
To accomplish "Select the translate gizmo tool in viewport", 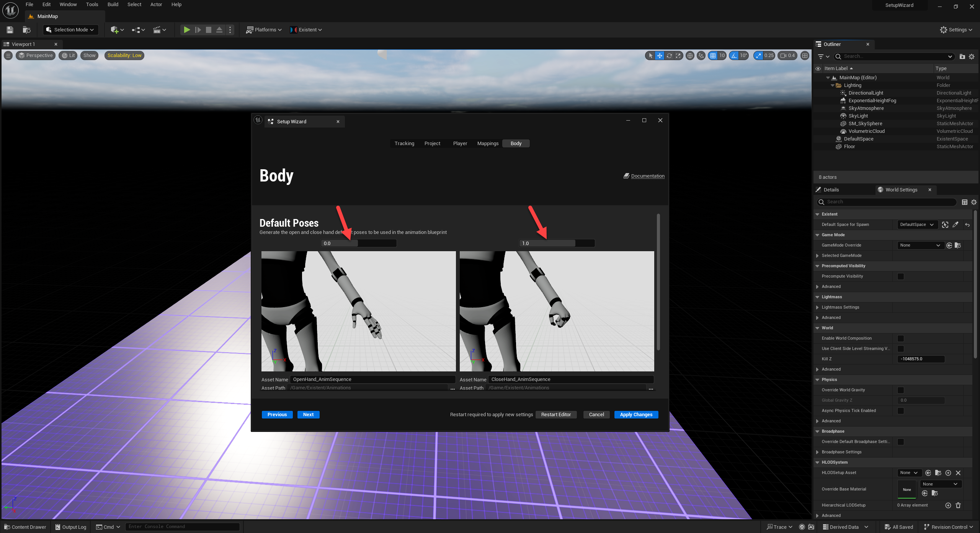I will click(x=660, y=56).
